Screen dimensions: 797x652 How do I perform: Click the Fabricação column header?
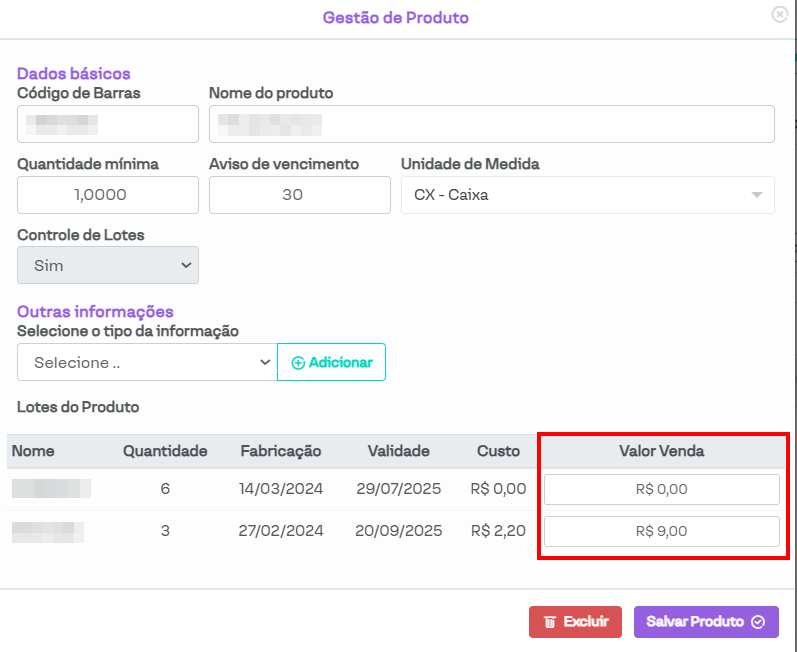[x=281, y=451]
